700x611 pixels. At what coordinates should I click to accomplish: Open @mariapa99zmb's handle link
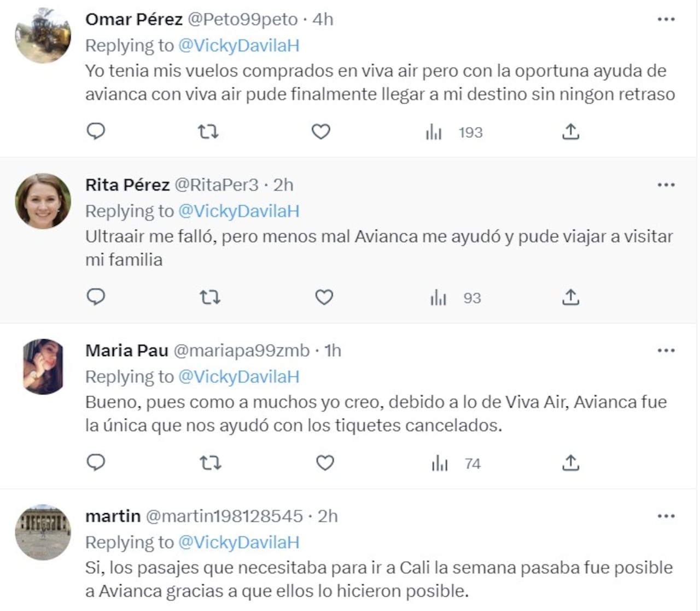241,350
